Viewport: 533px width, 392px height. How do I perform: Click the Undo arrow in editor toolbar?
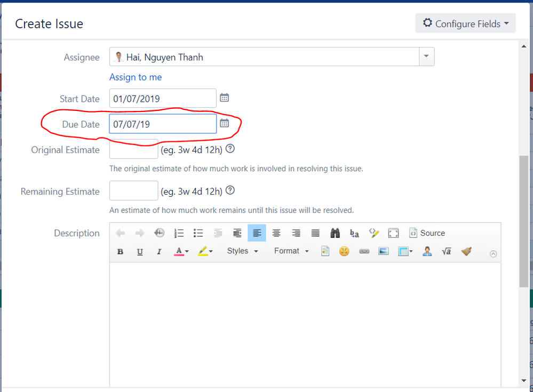(121, 233)
